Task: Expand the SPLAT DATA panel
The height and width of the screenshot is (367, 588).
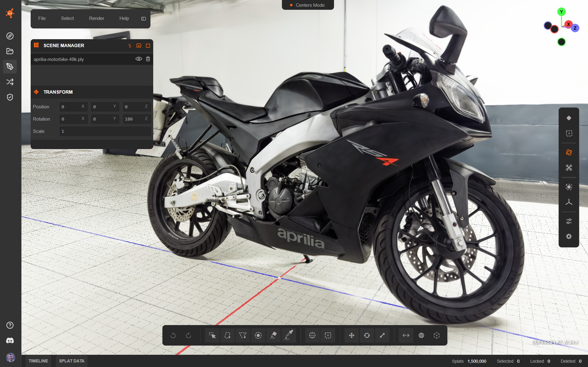Action: 71,361
